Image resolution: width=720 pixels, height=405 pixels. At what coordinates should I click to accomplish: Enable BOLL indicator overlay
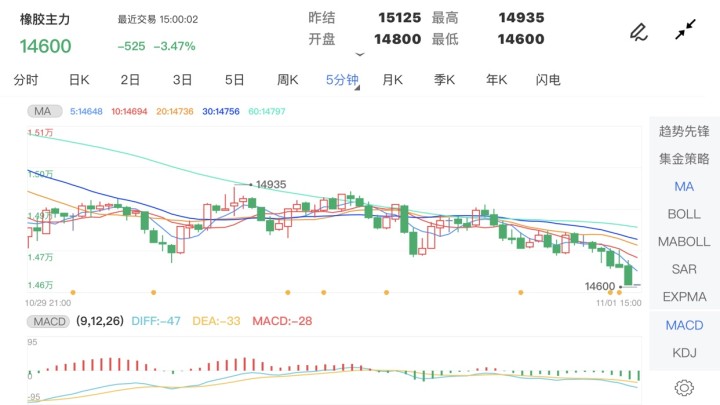click(684, 214)
